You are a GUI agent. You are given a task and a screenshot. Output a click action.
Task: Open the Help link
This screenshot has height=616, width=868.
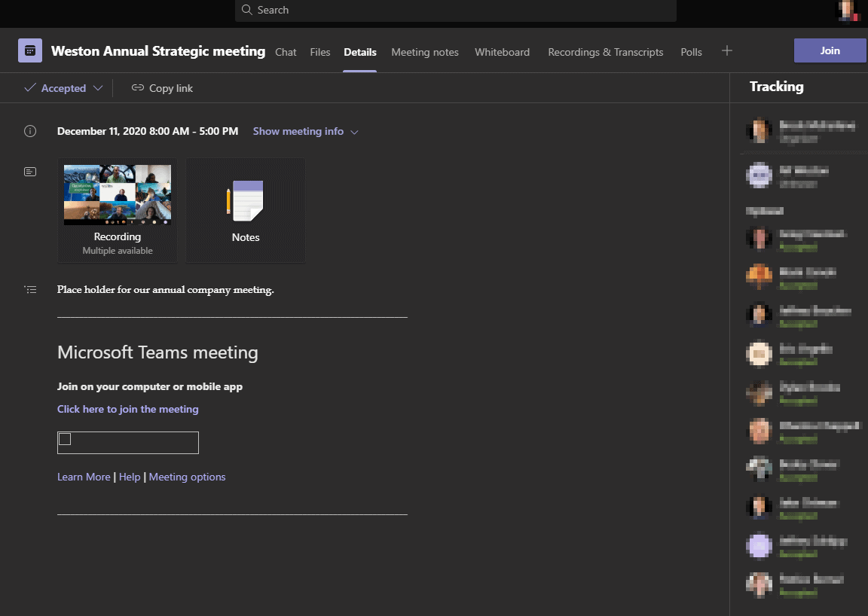tap(130, 477)
